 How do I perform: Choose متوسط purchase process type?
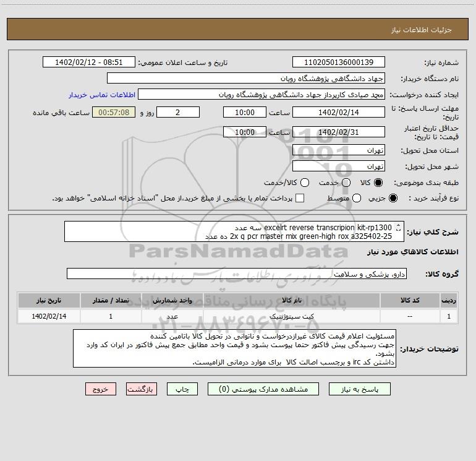click(x=357, y=198)
